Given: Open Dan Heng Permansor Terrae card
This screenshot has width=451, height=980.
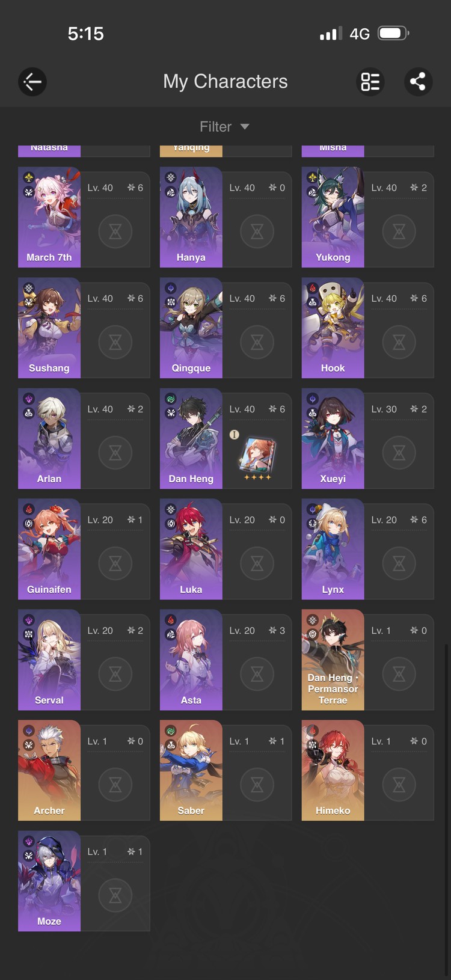Looking at the screenshot, I should (333, 660).
